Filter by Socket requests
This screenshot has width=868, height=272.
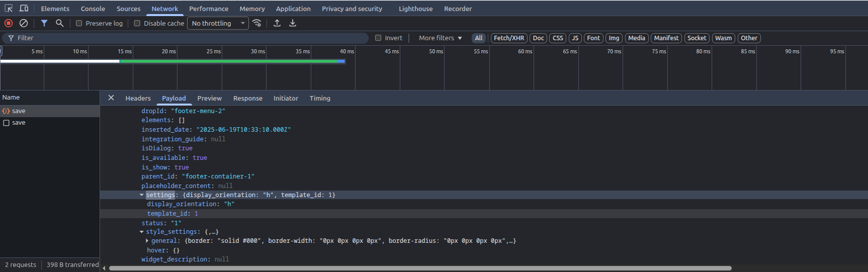(x=697, y=38)
